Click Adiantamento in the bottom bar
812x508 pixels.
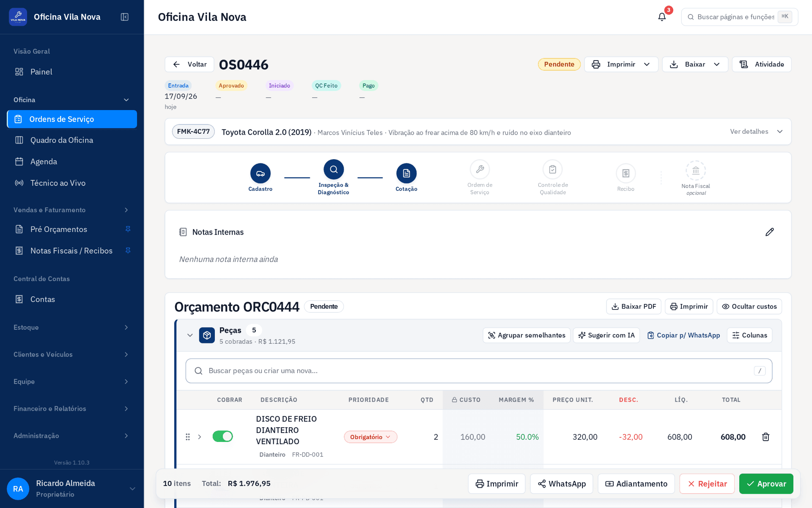636,484
